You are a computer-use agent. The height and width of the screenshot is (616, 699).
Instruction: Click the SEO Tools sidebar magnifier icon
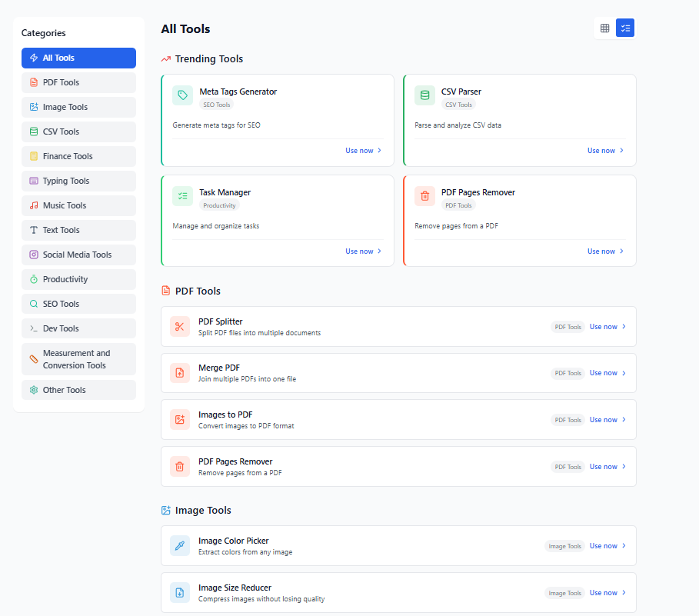[34, 304]
